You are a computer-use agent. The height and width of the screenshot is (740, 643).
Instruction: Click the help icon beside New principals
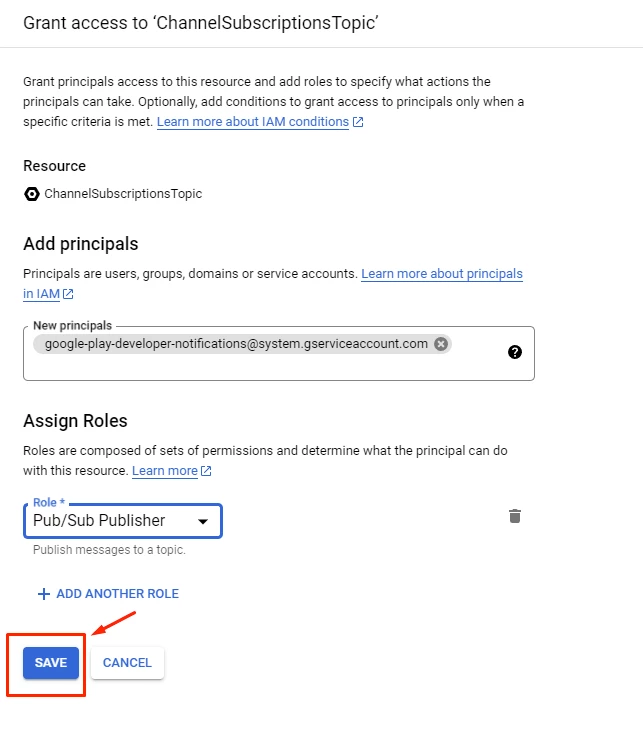point(515,352)
